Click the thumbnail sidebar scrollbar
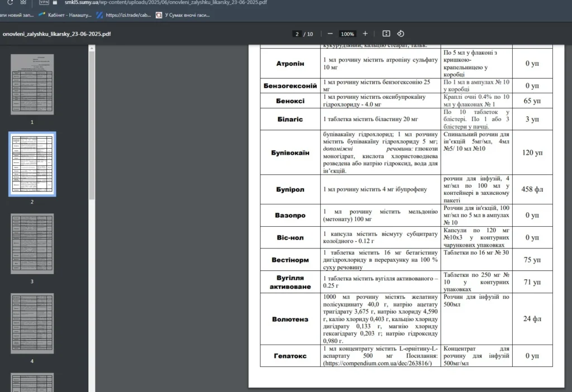The image size is (572, 392). coord(92,126)
